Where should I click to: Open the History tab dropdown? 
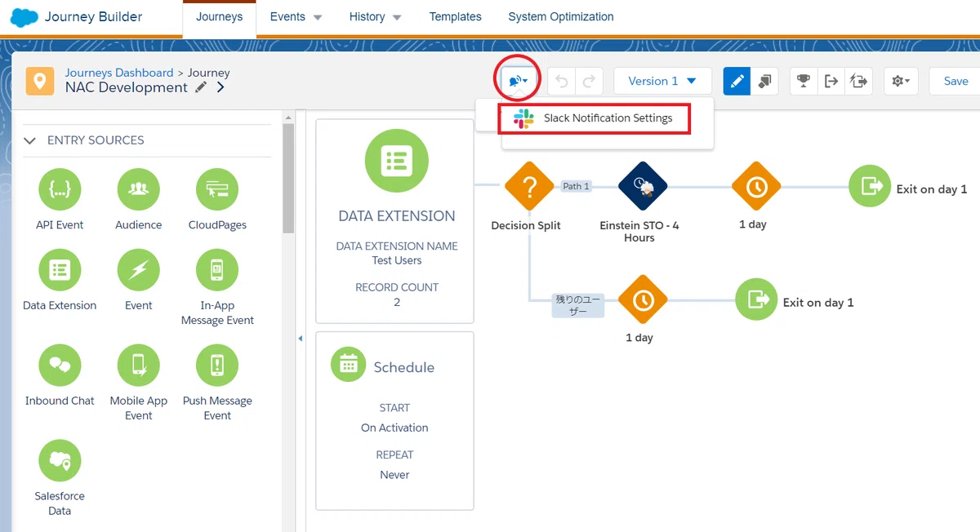[375, 16]
